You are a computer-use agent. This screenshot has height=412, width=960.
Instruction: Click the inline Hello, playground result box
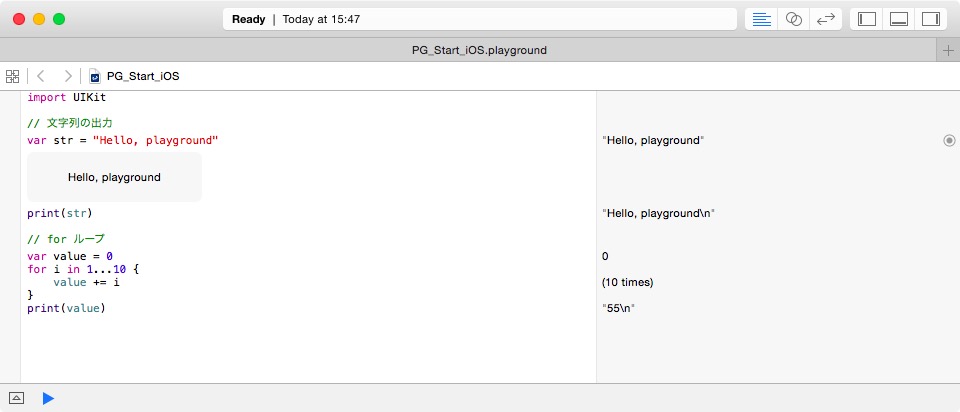114,177
